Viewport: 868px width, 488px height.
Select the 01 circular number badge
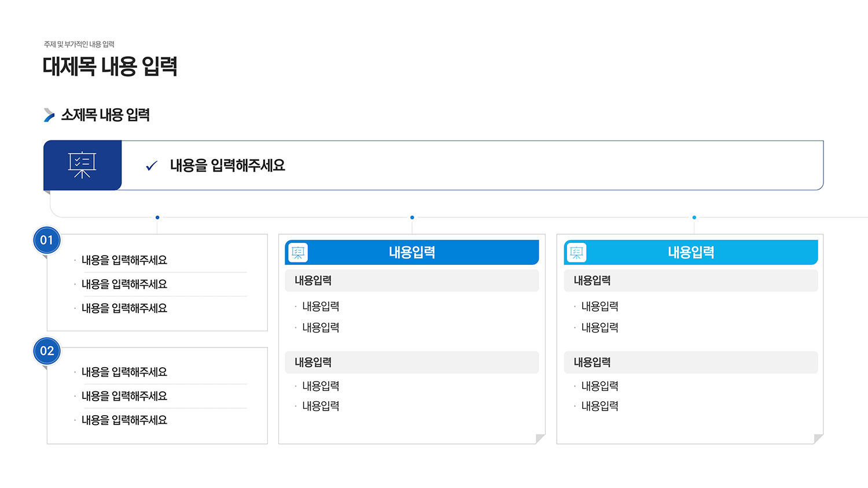pyautogui.click(x=47, y=240)
